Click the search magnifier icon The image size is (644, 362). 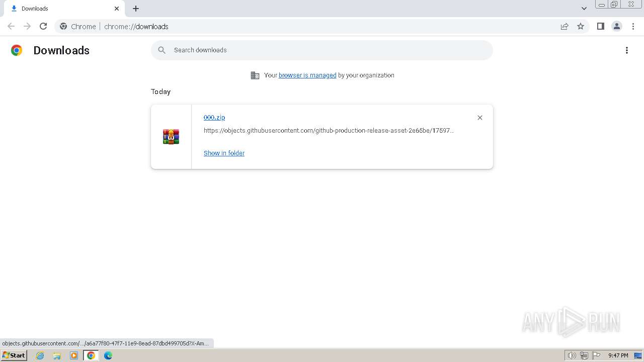pos(162,50)
